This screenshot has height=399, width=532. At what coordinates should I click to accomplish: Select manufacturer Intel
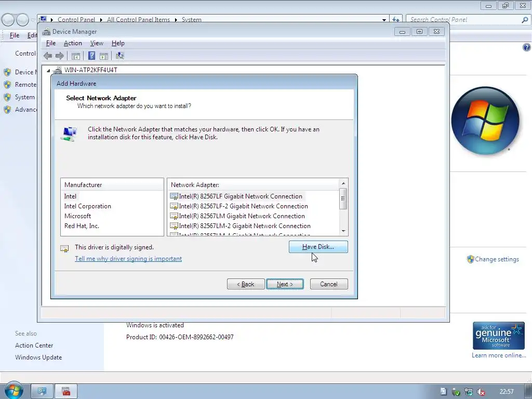tap(70, 196)
